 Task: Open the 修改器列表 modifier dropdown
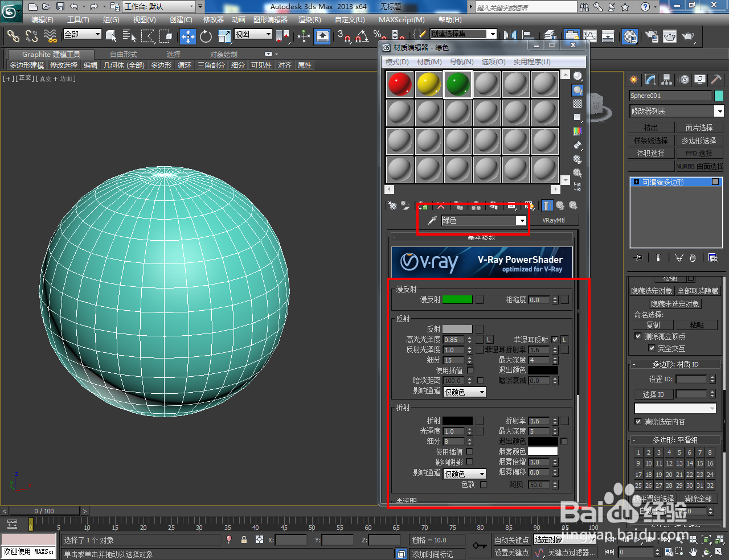(x=719, y=111)
